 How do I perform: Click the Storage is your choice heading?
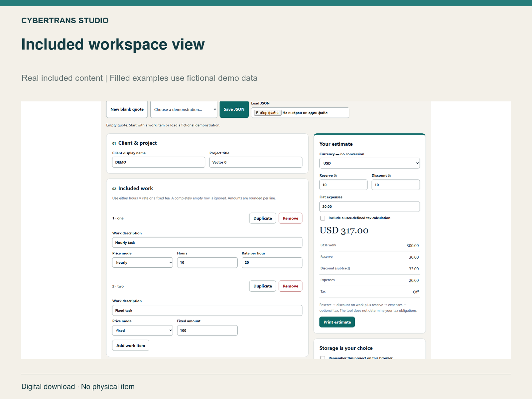pyautogui.click(x=346, y=348)
